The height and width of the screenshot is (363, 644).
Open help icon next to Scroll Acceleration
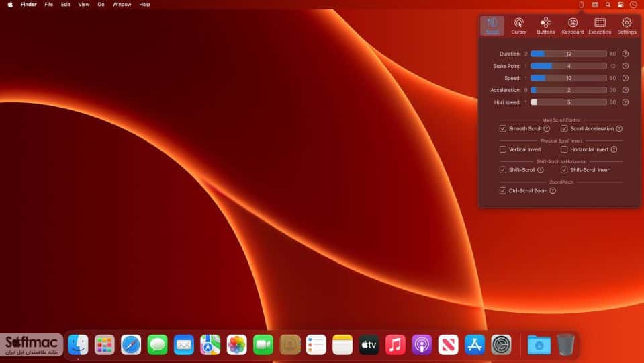[x=619, y=128]
